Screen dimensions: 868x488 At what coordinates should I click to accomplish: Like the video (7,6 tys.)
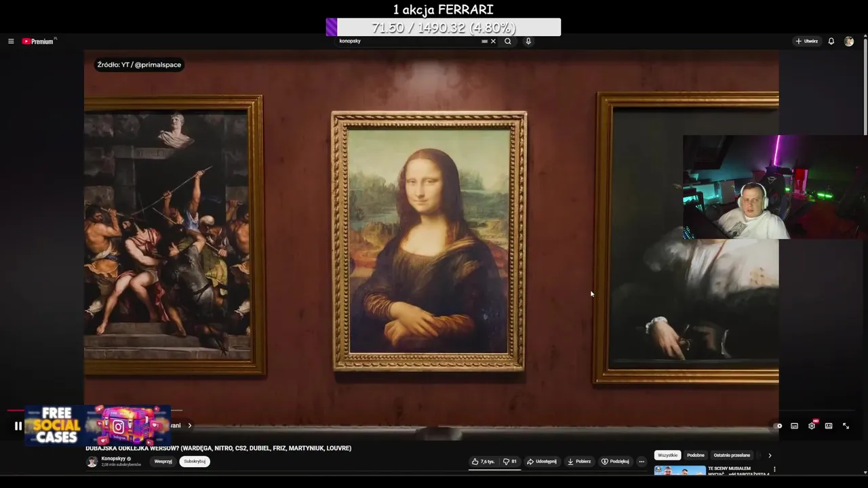coord(484,462)
